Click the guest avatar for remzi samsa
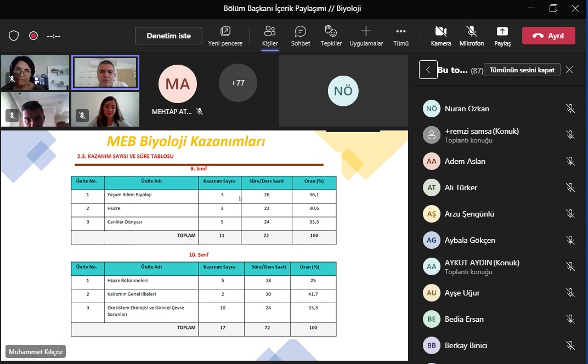The image size is (588, 364). click(432, 135)
